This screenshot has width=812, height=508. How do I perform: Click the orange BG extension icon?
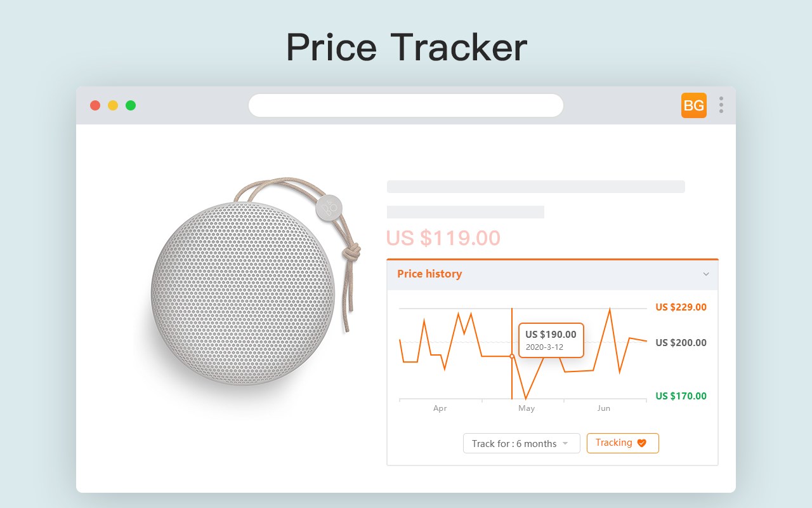[693, 105]
